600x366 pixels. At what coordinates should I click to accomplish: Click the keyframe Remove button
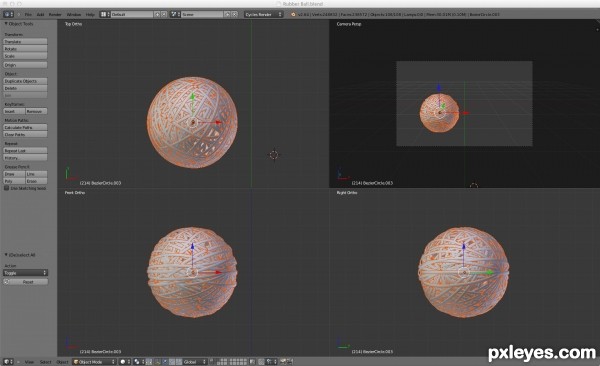coord(36,111)
